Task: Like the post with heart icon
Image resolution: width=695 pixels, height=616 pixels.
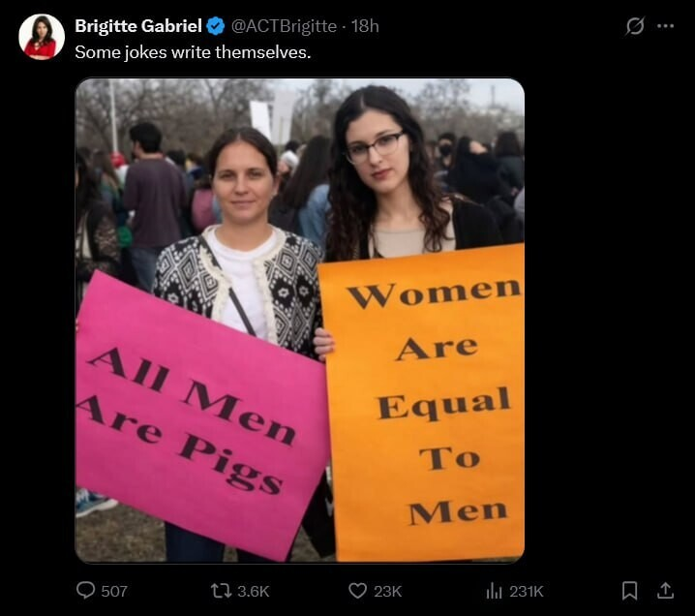Action: click(x=357, y=591)
